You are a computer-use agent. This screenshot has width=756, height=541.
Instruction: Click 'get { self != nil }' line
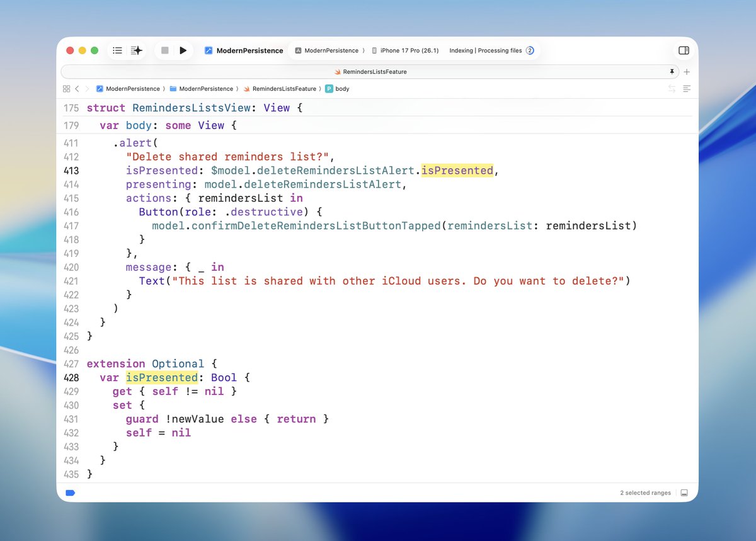coord(175,391)
